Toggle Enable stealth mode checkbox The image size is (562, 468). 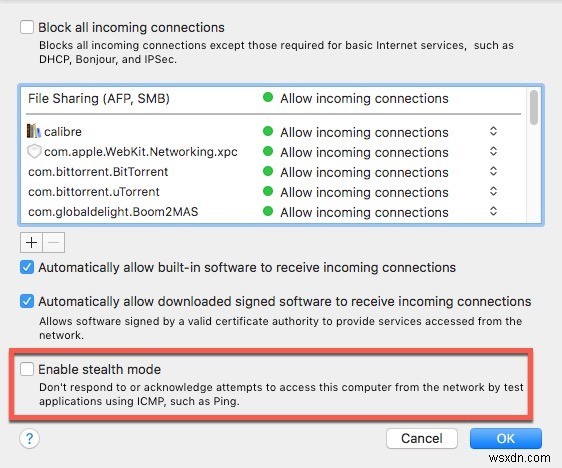27,369
